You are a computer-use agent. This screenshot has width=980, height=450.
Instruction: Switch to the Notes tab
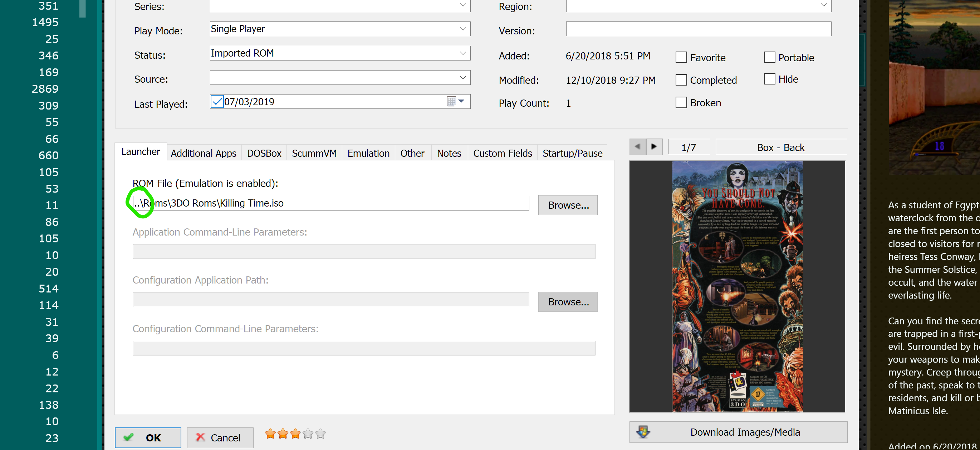click(449, 154)
